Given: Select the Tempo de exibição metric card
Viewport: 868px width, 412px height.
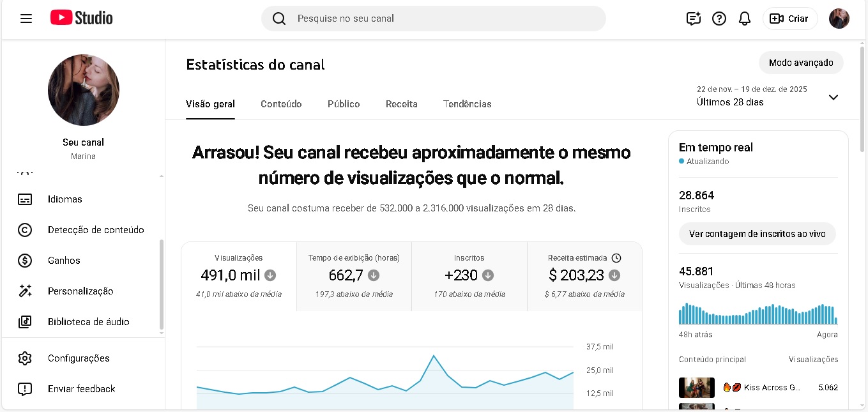Looking at the screenshot, I should (354, 276).
